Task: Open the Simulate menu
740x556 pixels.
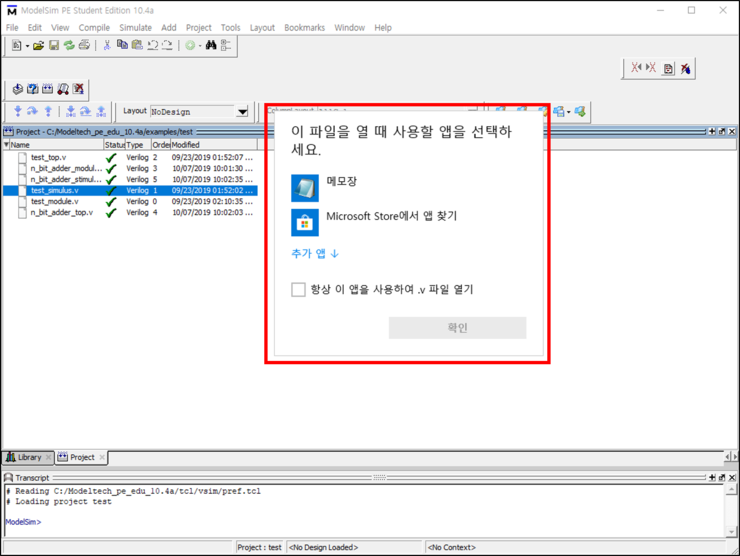Action: (x=135, y=28)
